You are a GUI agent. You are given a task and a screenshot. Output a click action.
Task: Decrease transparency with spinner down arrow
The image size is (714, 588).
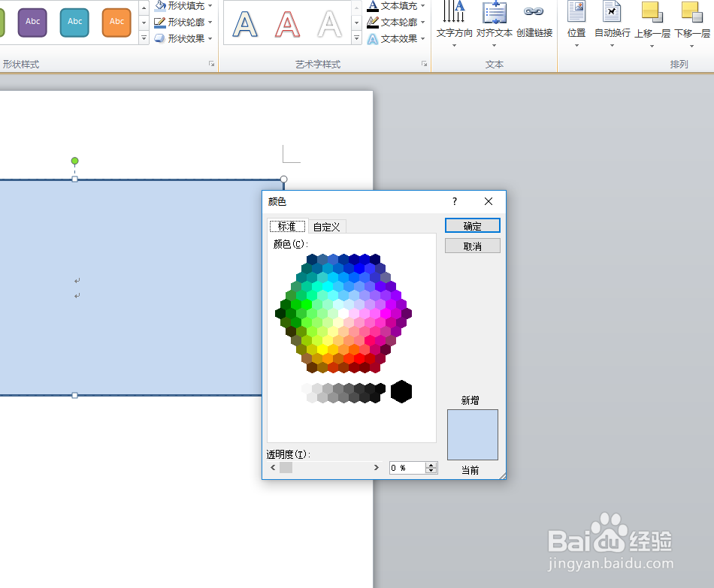pos(431,471)
